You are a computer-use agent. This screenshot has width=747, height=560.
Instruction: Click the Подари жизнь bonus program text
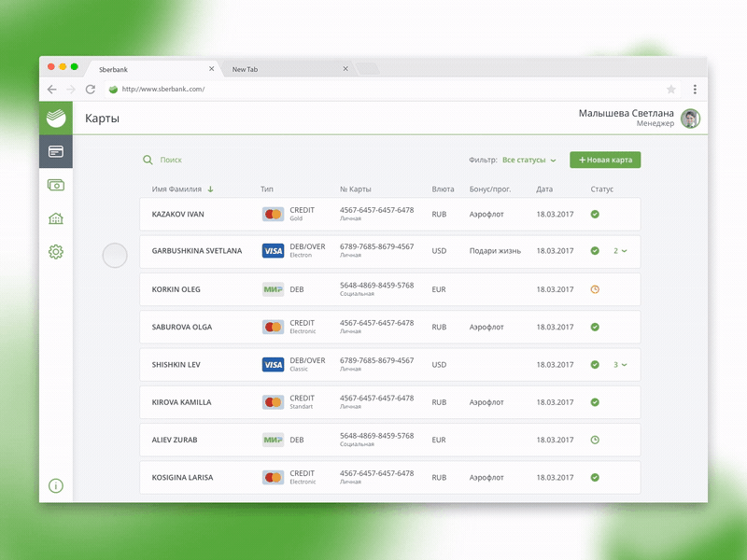[495, 251]
